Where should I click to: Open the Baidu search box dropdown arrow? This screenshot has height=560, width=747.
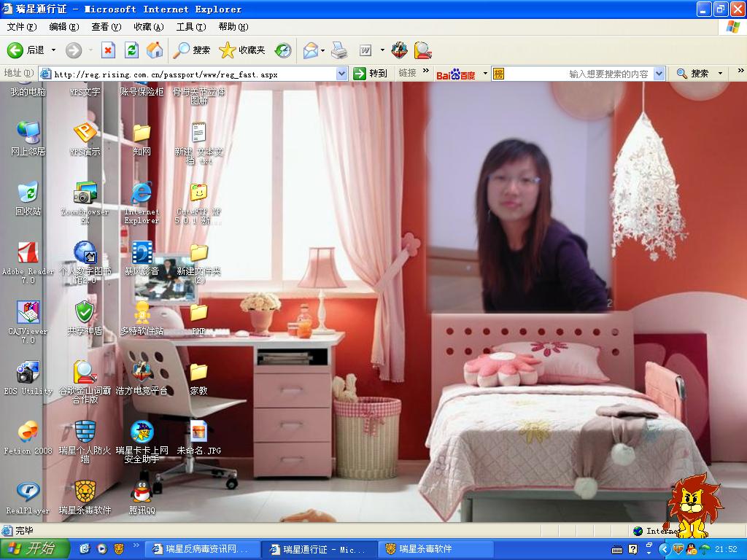[x=659, y=74]
